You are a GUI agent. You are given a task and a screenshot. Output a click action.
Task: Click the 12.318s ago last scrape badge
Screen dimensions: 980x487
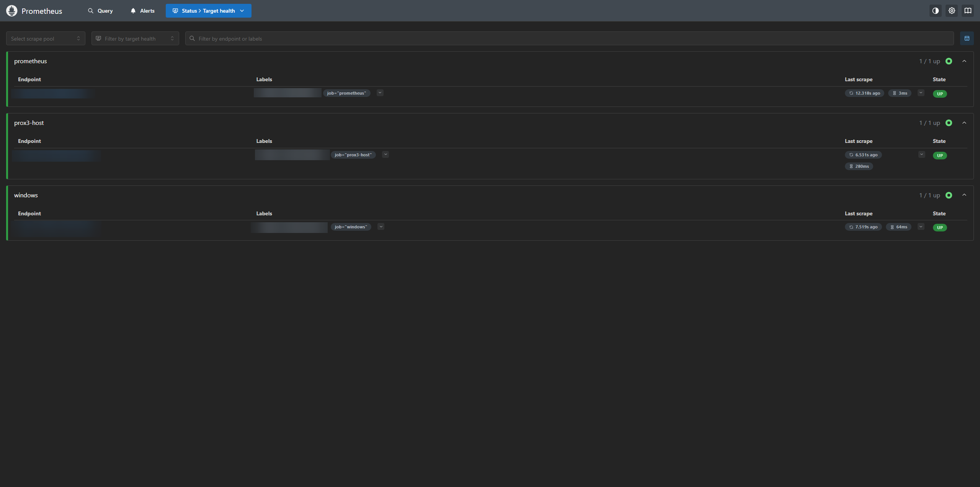point(864,93)
